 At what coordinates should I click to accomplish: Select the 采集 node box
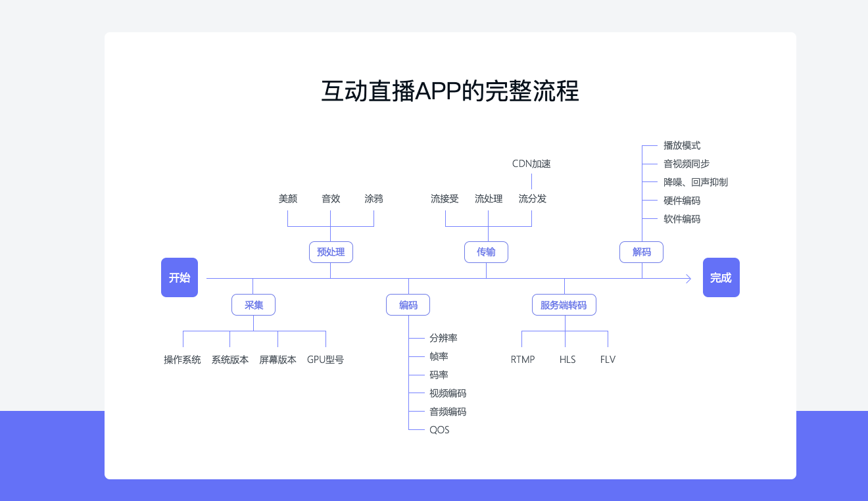tap(253, 305)
